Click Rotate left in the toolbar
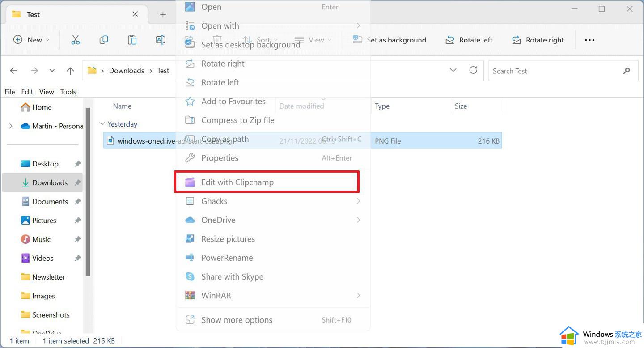This screenshot has width=644, height=348. point(469,40)
